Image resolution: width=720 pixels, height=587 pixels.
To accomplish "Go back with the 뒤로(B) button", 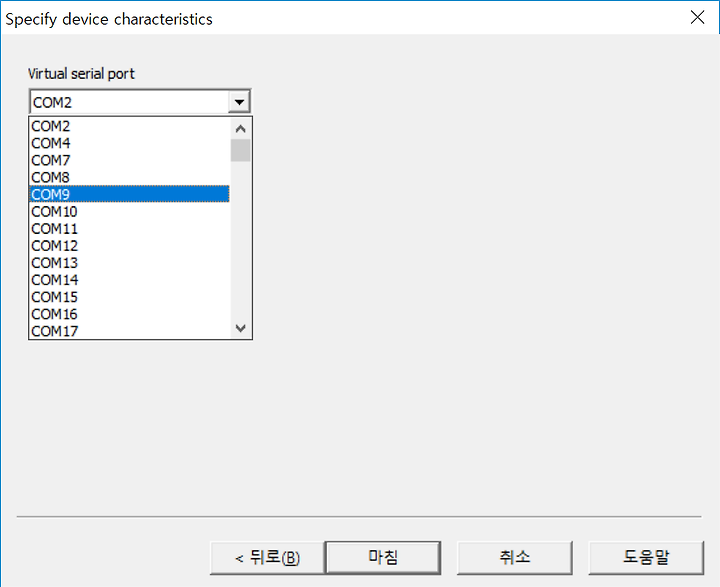I will [268, 558].
